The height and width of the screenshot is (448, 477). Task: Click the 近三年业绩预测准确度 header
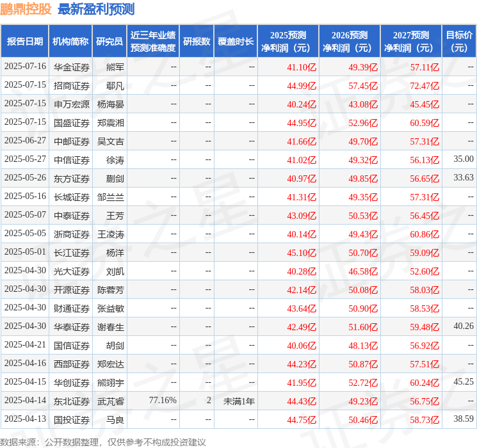[153, 42]
